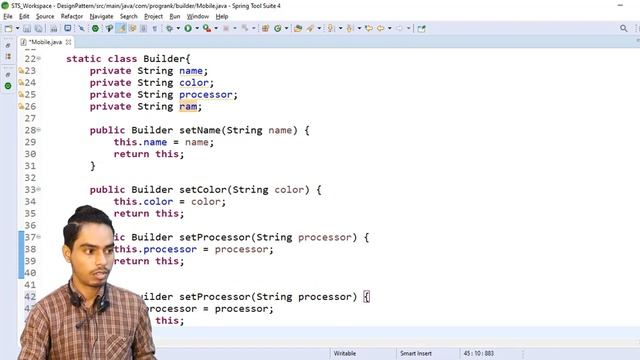
Task: Open the Search menu
Action: coord(129,16)
